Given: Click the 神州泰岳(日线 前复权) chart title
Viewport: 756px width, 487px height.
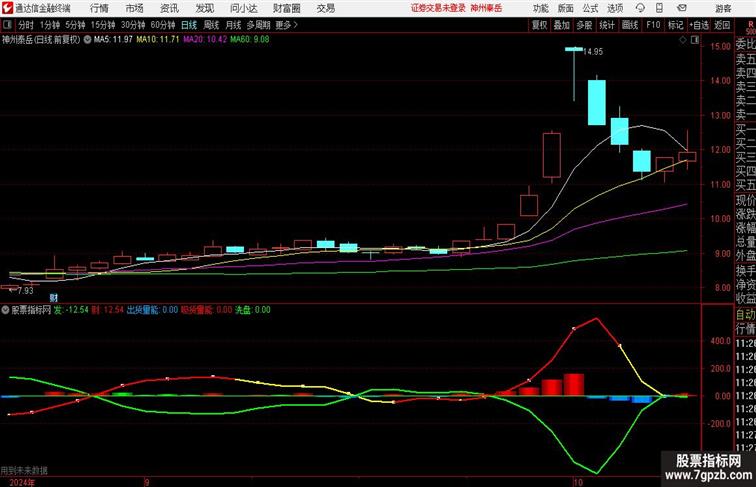Looking at the screenshot, I should click(41, 40).
